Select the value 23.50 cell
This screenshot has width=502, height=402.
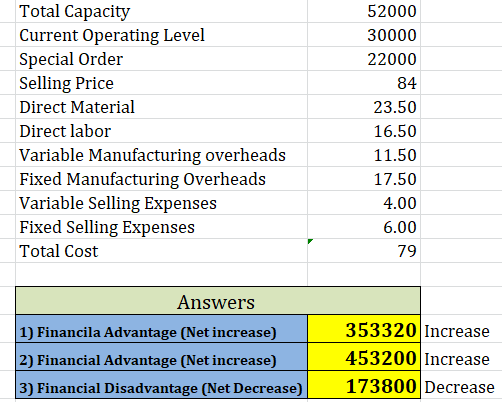pos(364,107)
